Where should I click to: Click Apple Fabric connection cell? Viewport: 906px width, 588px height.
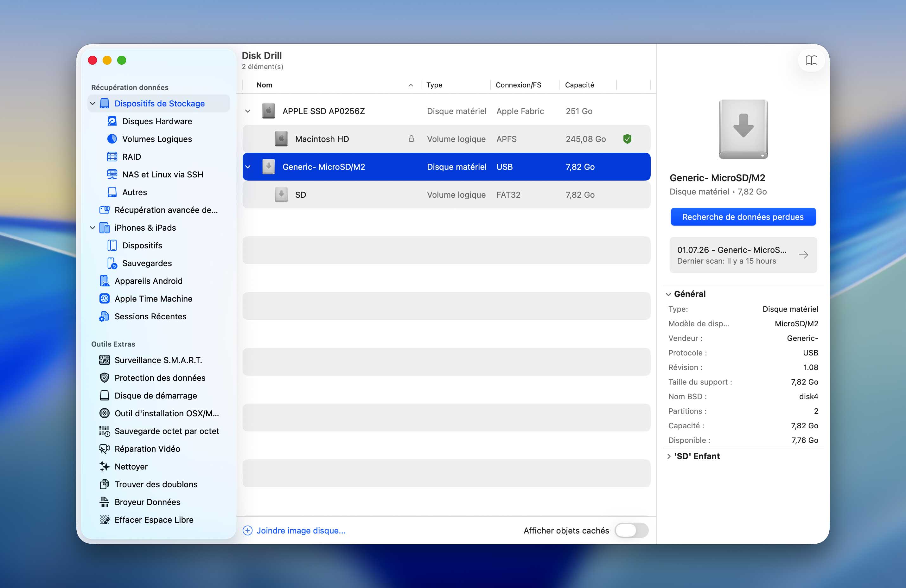[x=520, y=111]
